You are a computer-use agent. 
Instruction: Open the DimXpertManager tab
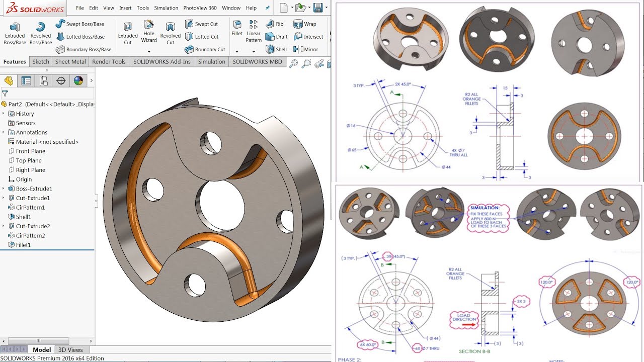pyautogui.click(x=61, y=81)
